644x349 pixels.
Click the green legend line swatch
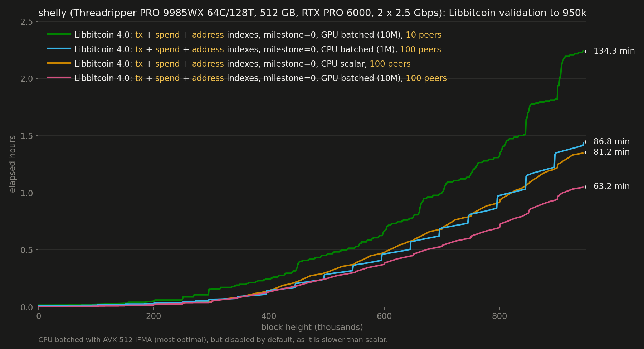[59, 34]
